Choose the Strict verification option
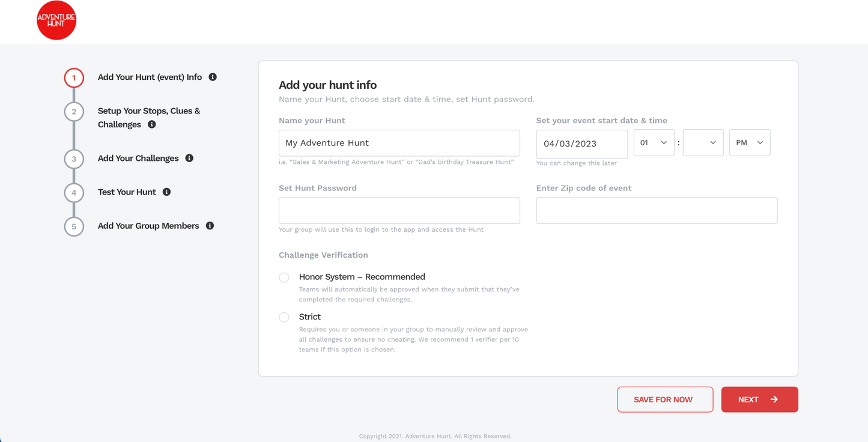Viewport: 868px width, 442px height. point(284,317)
